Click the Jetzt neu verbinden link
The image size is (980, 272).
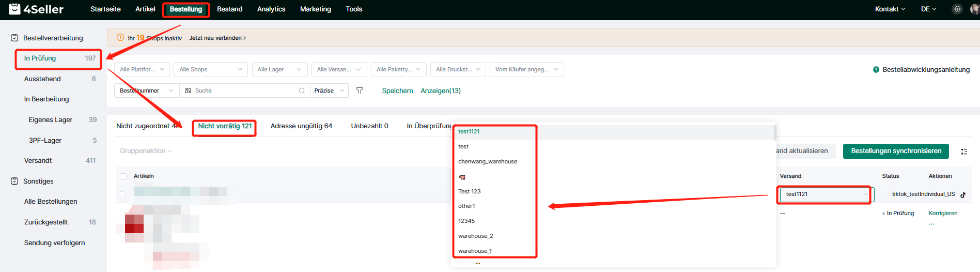pyautogui.click(x=217, y=38)
